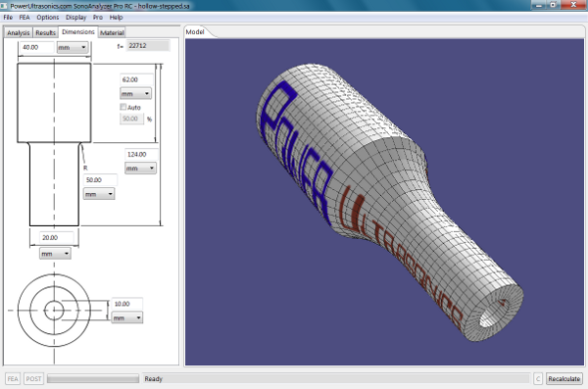
Task: Open the unit dropdown below 62.00 length
Action: [135, 93]
